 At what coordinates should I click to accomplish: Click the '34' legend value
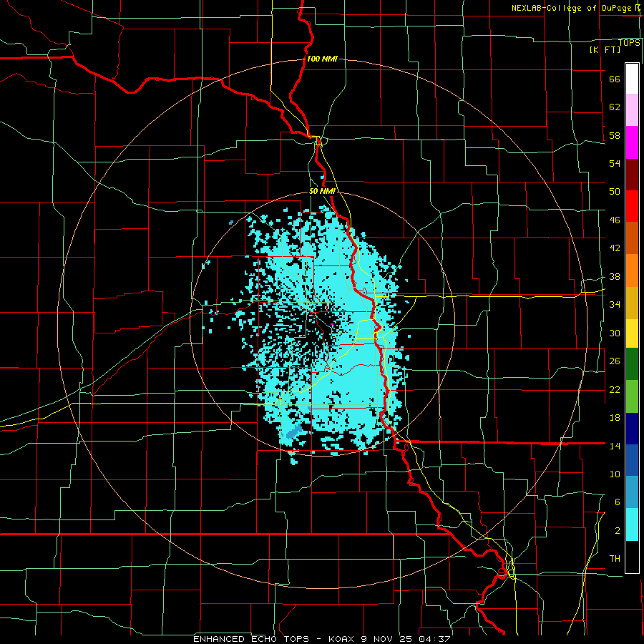(x=615, y=305)
